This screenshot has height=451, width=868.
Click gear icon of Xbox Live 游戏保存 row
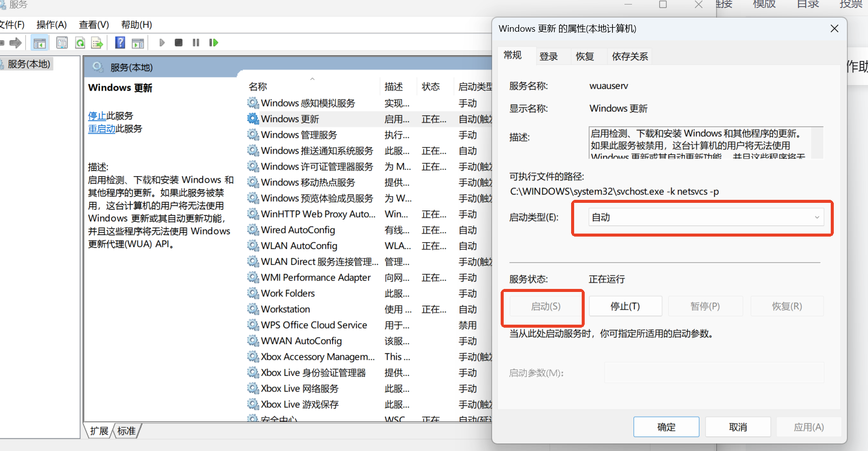click(253, 404)
